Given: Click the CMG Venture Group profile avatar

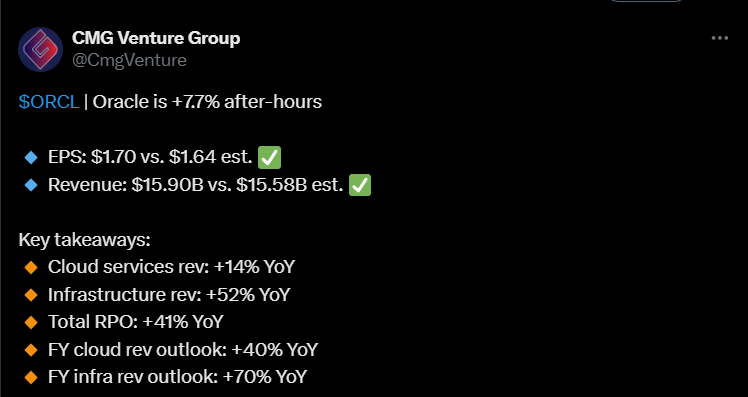Looking at the screenshot, I should point(41,49).
